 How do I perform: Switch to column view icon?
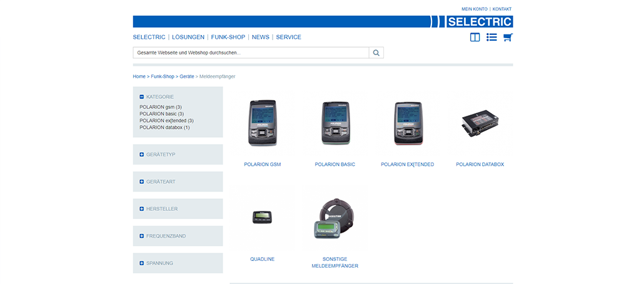(475, 38)
